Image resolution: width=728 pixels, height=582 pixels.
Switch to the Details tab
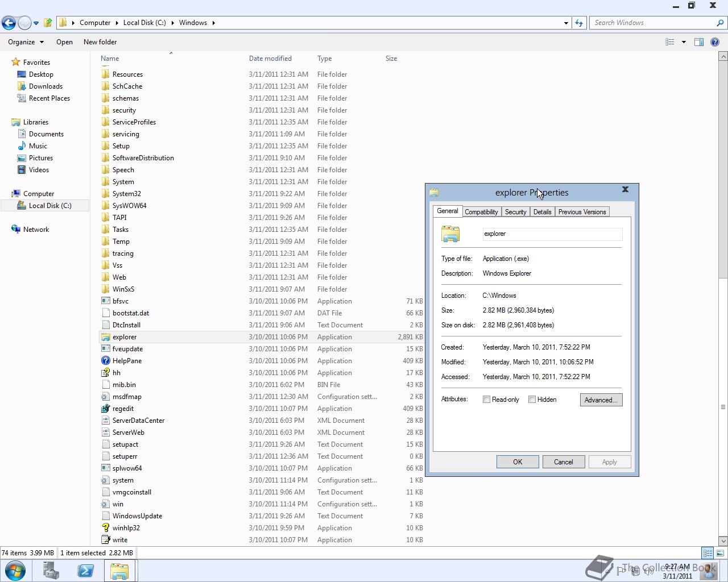pos(542,212)
